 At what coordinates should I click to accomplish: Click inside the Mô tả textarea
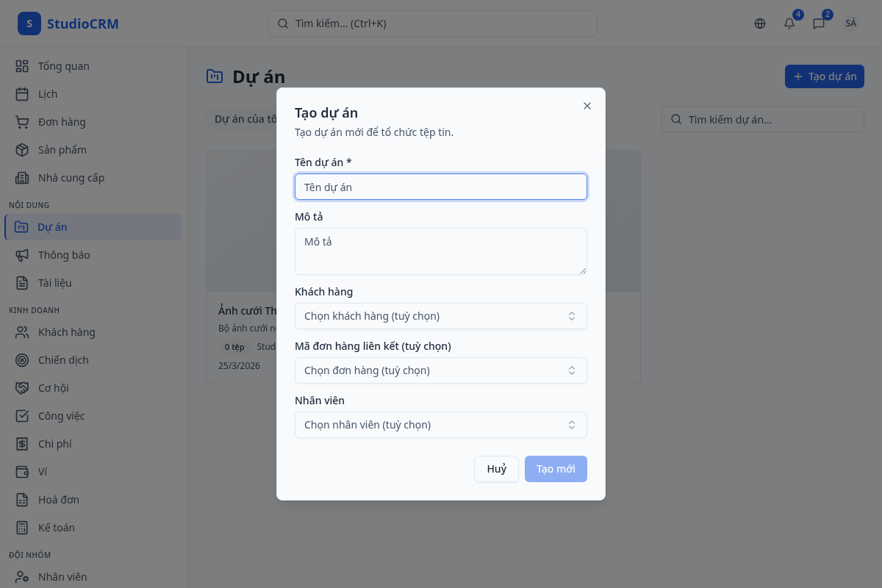tap(440, 251)
